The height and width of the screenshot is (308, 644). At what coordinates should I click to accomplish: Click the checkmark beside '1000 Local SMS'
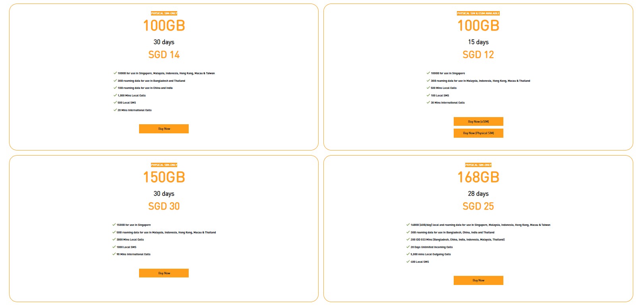click(x=113, y=247)
